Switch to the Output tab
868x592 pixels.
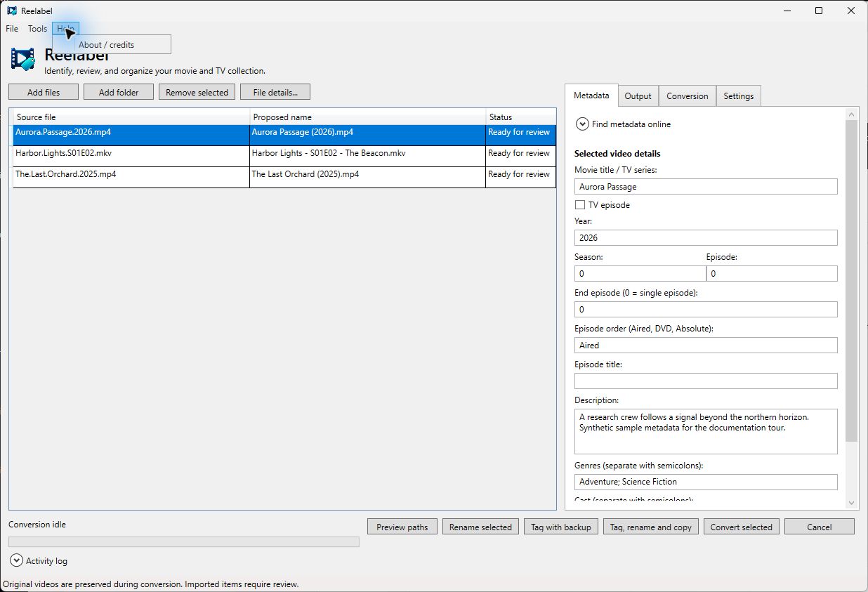pos(638,96)
